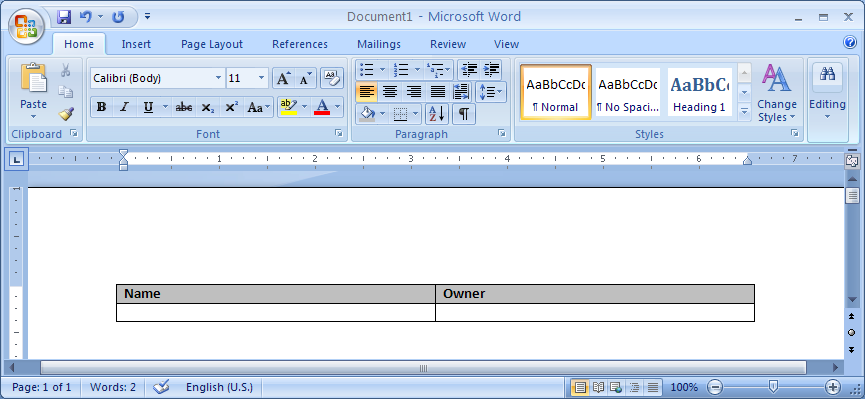Image resolution: width=865 pixels, height=399 pixels.
Task: Open the Mailings tab
Action: pos(379,44)
